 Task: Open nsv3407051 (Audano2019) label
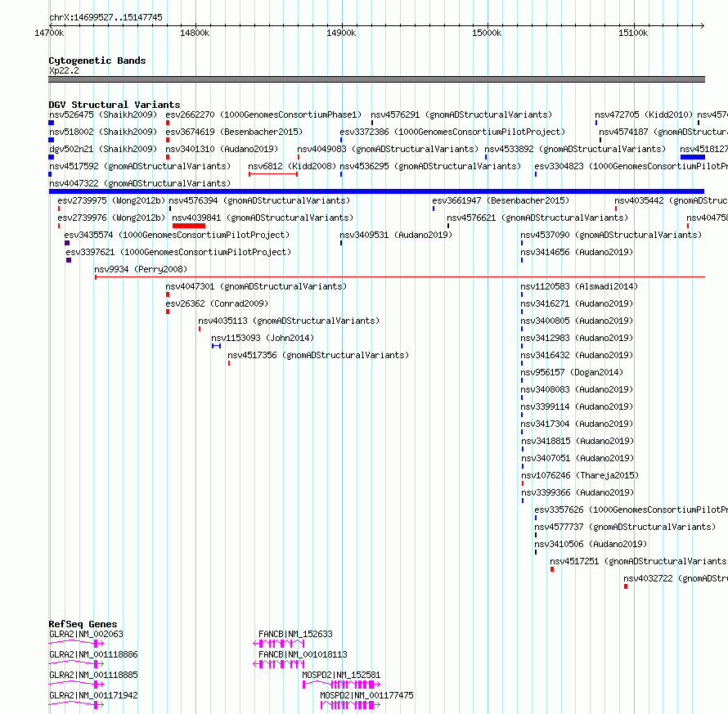click(x=577, y=458)
